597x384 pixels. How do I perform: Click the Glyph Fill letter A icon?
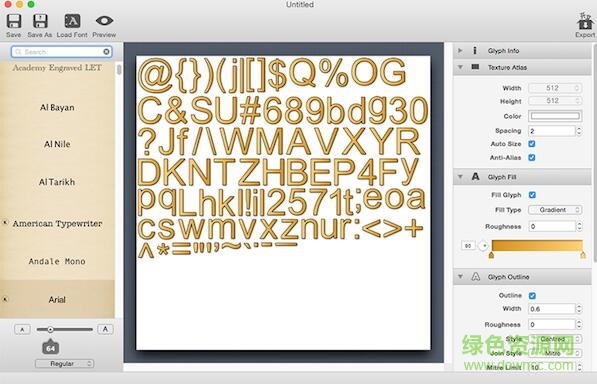[475, 177]
